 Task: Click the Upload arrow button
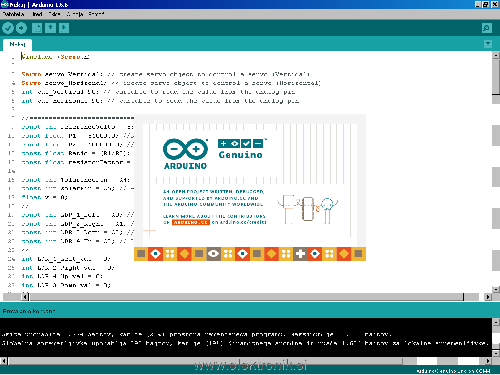click(x=21, y=28)
